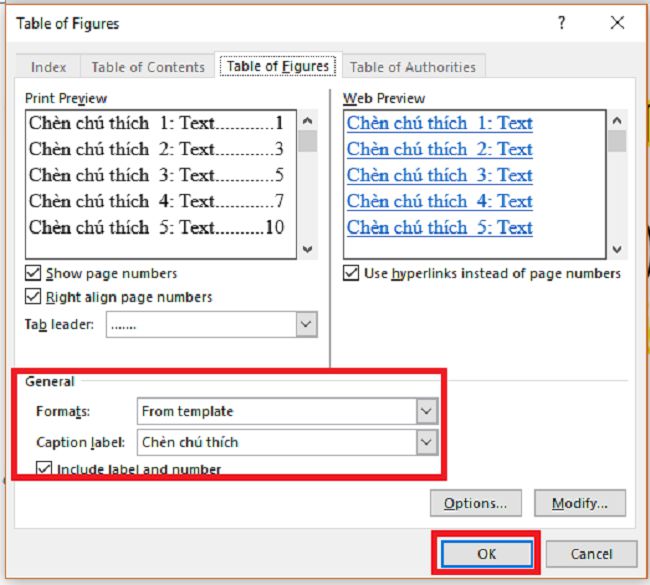
Task: Confirm with the OK button
Action: tap(487, 554)
